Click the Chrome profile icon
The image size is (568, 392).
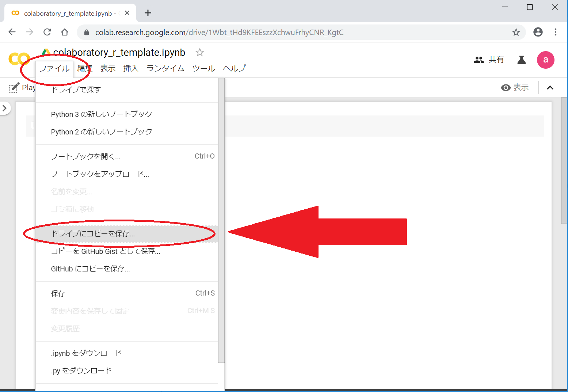click(x=538, y=32)
